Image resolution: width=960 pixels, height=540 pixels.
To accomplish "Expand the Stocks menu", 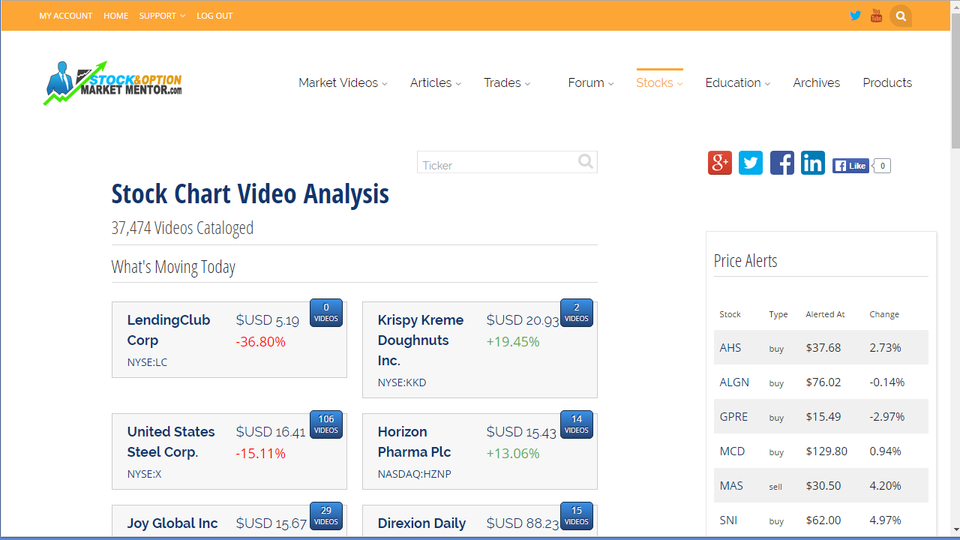I will click(659, 83).
